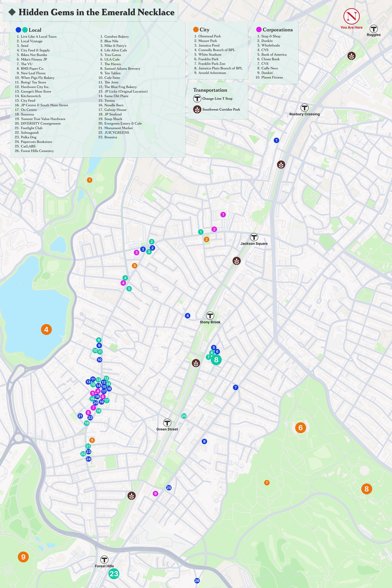Select the Stony Brook T stop marker
Image resolution: width=392 pixels, height=588 pixels.
[210, 316]
